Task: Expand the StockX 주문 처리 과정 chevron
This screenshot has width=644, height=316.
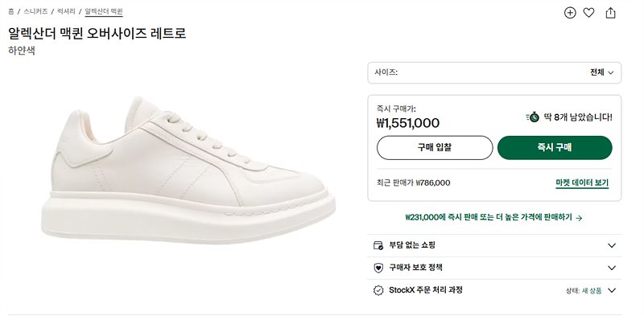Action: (x=612, y=290)
